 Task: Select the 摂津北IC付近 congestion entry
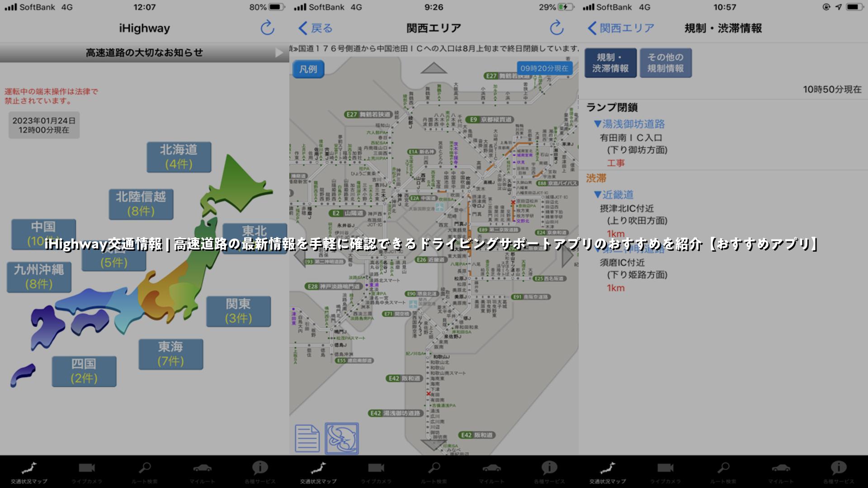pyautogui.click(x=627, y=208)
